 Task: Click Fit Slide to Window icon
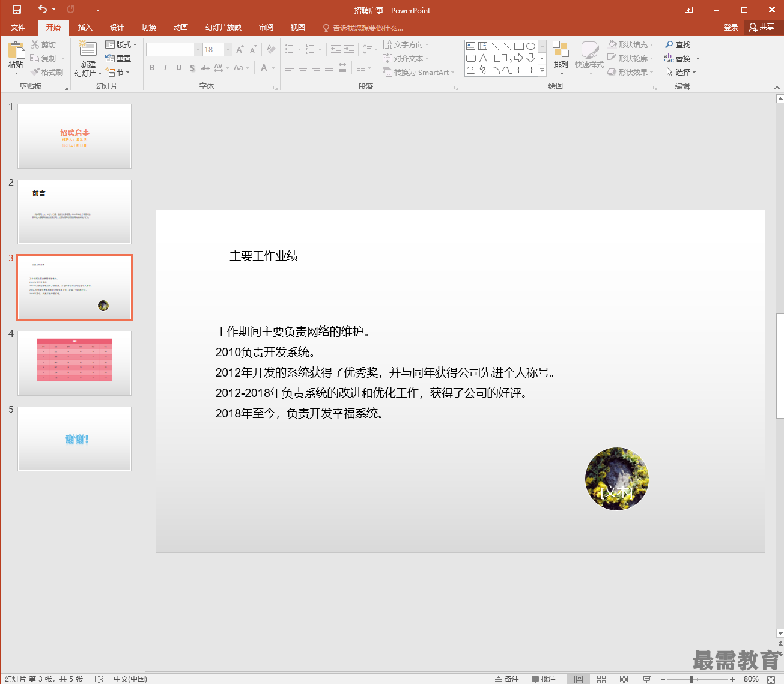pos(771,679)
